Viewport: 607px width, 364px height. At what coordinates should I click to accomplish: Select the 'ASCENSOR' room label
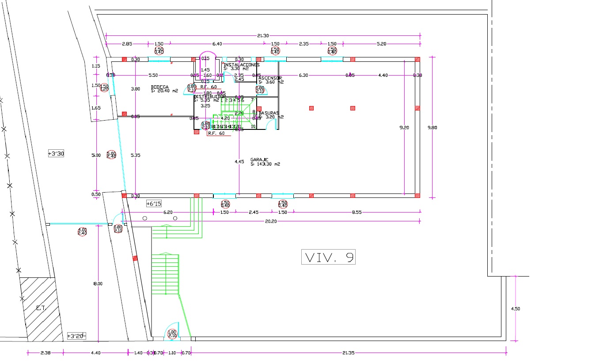(270, 78)
